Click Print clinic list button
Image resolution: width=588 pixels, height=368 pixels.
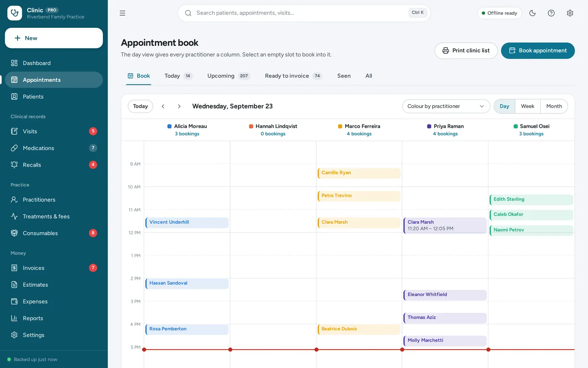pos(466,50)
